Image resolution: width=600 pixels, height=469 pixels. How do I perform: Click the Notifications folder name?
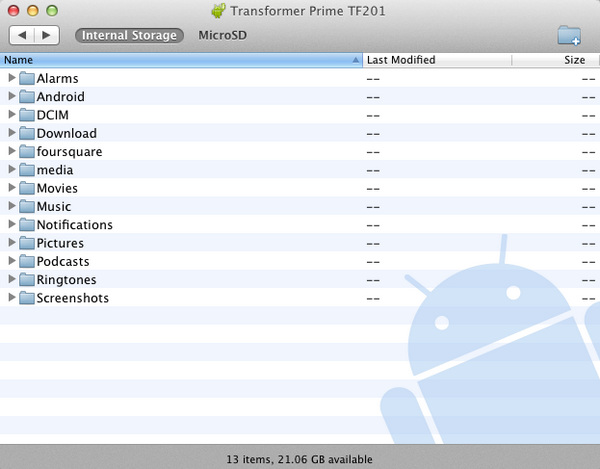pos(75,225)
